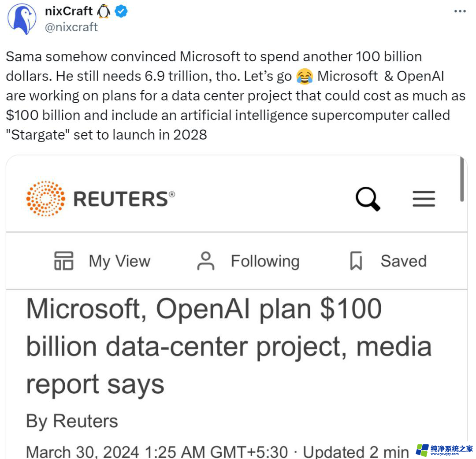Click the orange dotted Reuters logo
This screenshot has height=459, width=476.
[x=45, y=199]
